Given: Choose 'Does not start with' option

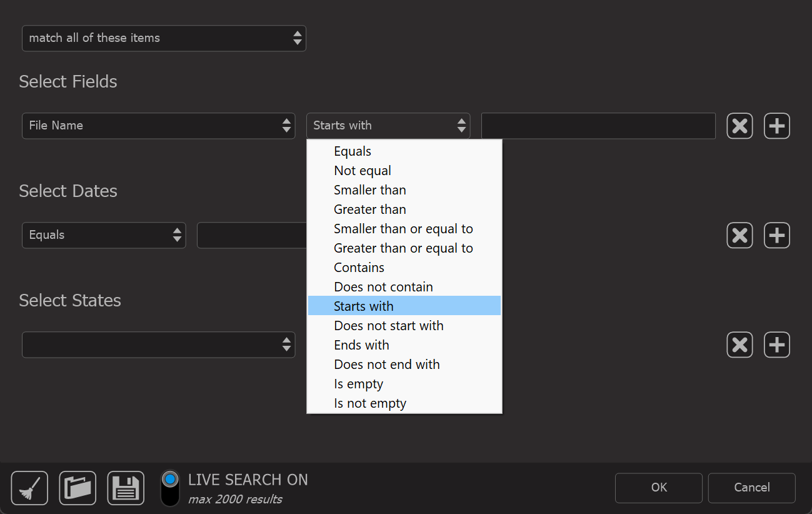Looking at the screenshot, I should (x=404, y=326).
